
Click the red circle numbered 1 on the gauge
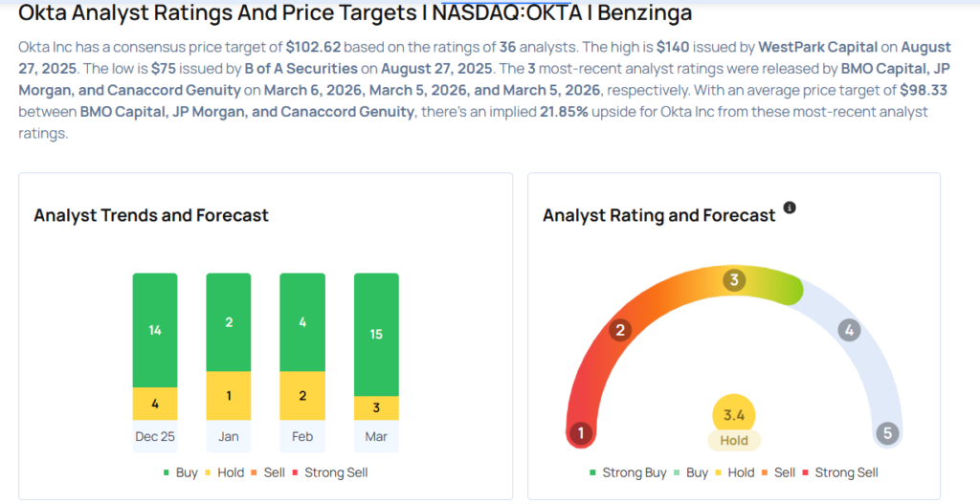579,433
